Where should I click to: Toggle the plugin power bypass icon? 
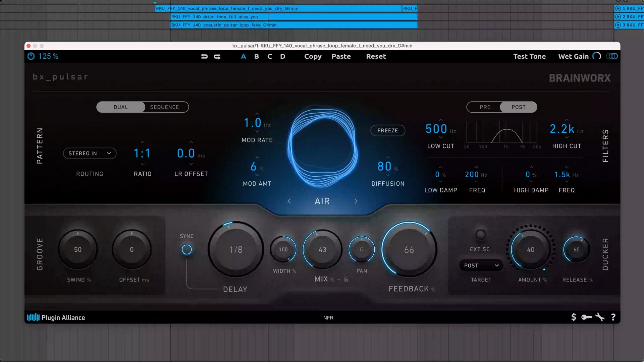31,56
